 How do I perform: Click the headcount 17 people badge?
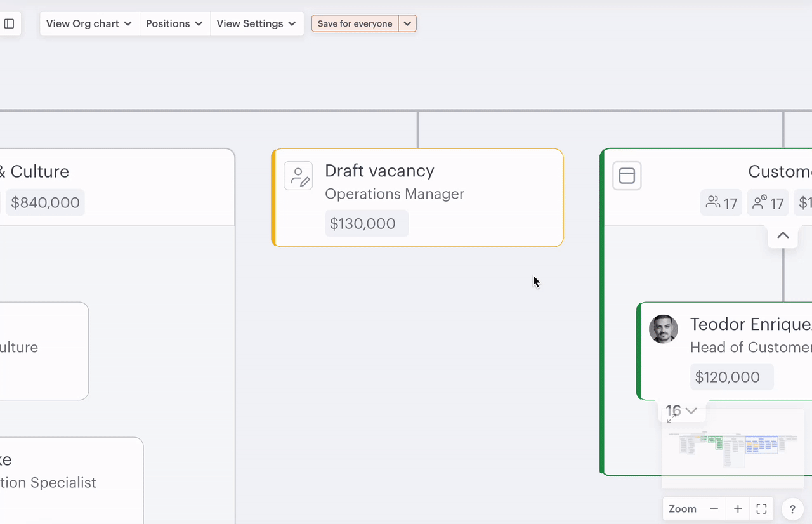click(x=721, y=203)
